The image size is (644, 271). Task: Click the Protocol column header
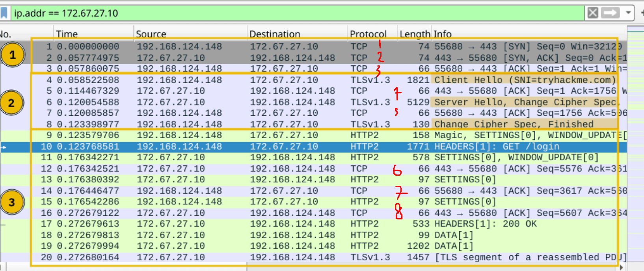click(x=368, y=34)
